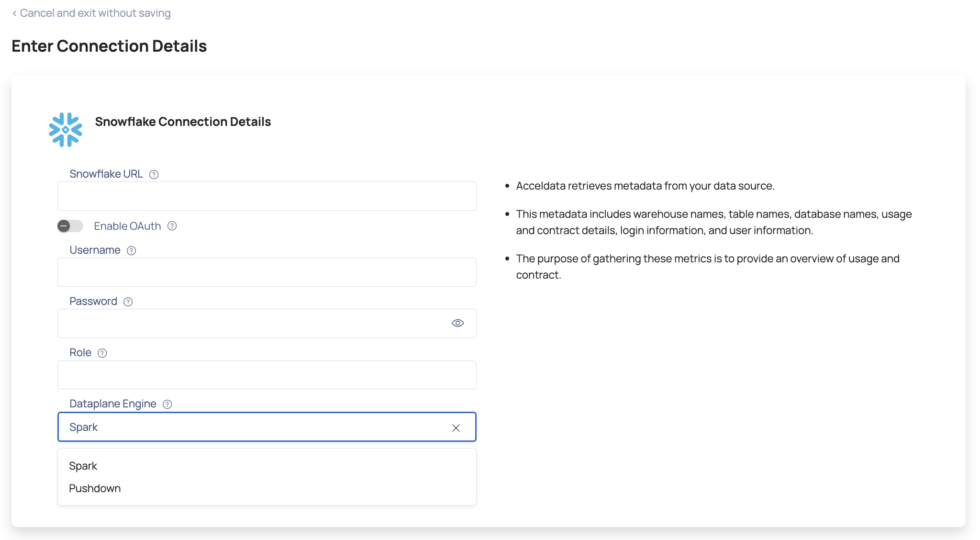Viewport: 980px width, 540px height.
Task: Focus the Username input field
Action: (x=267, y=272)
